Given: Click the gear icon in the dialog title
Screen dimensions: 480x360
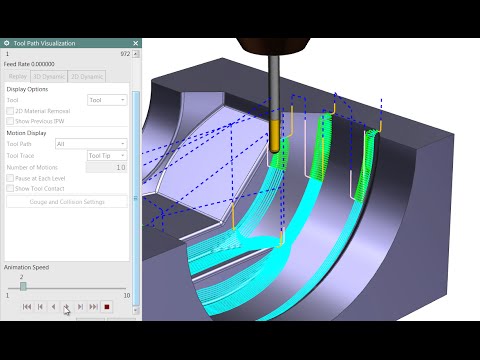Looking at the screenshot, I should (6, 43).
